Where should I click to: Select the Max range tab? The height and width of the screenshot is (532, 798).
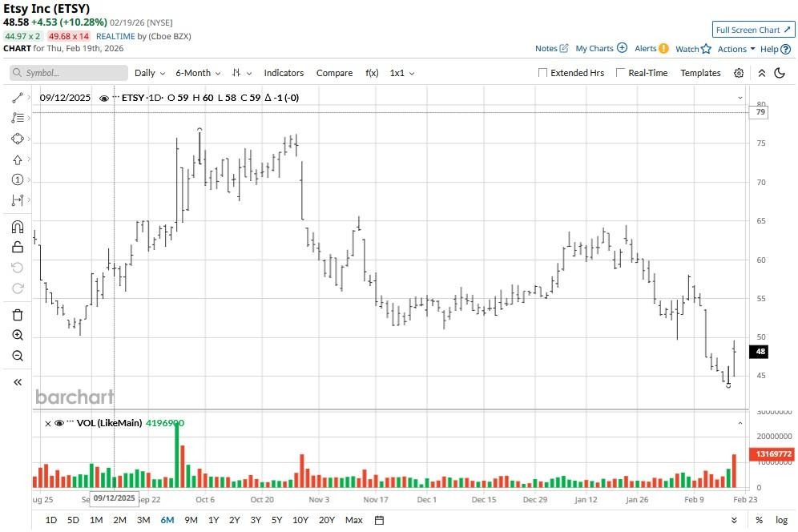tap(353, 520)
